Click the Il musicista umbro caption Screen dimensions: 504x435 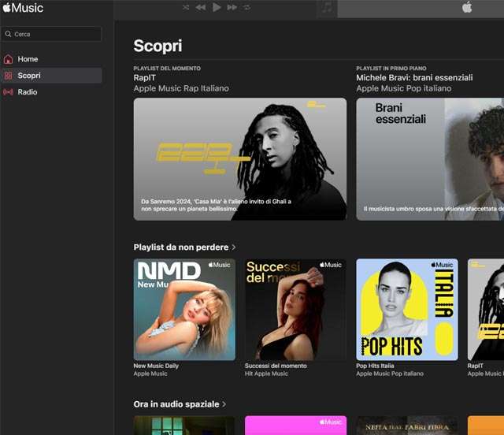[x=434, y=209]
